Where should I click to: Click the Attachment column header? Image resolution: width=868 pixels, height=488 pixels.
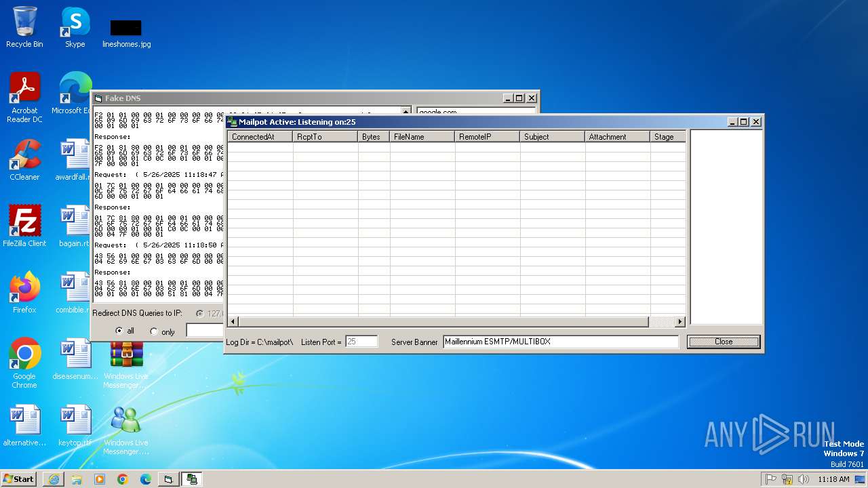[618, 136]
